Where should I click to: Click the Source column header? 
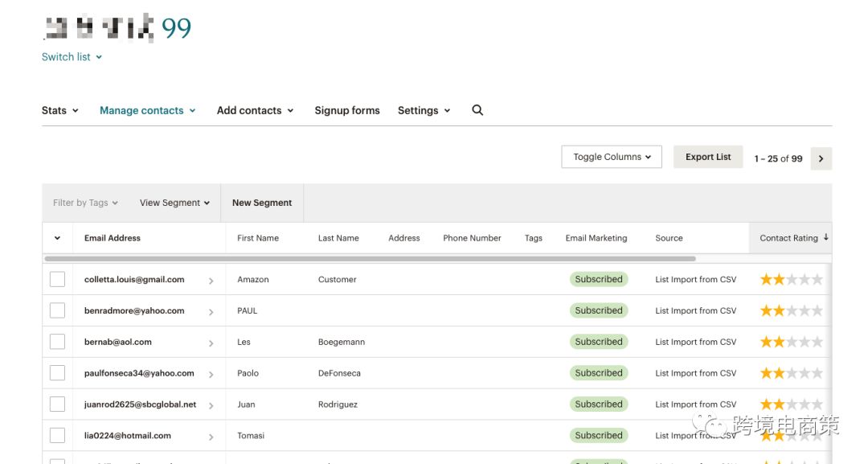(669, 238)
